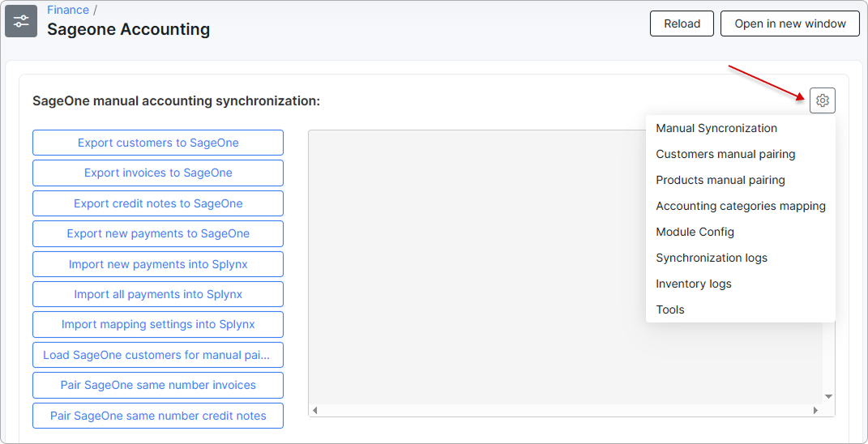Click the log area scroll-left arrow
The width and height of the screenshot is (868, 444).
point(315,410)
